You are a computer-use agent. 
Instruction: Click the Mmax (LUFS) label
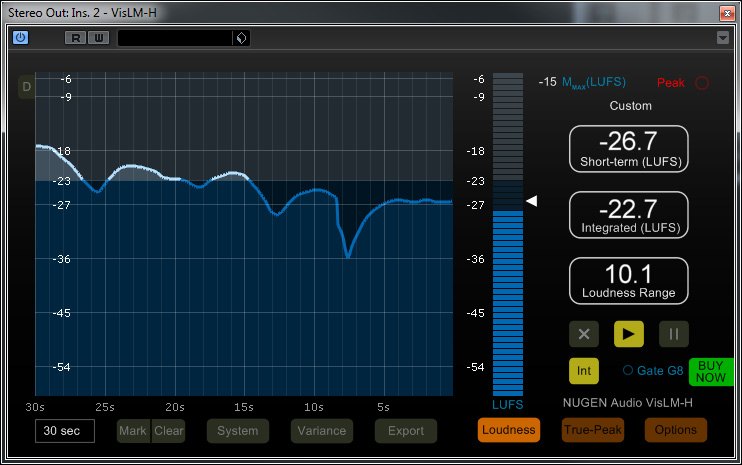point(594,83)
